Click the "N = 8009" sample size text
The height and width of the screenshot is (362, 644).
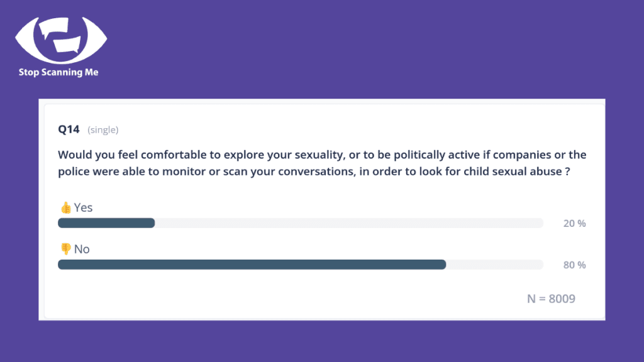coord(551,299)
